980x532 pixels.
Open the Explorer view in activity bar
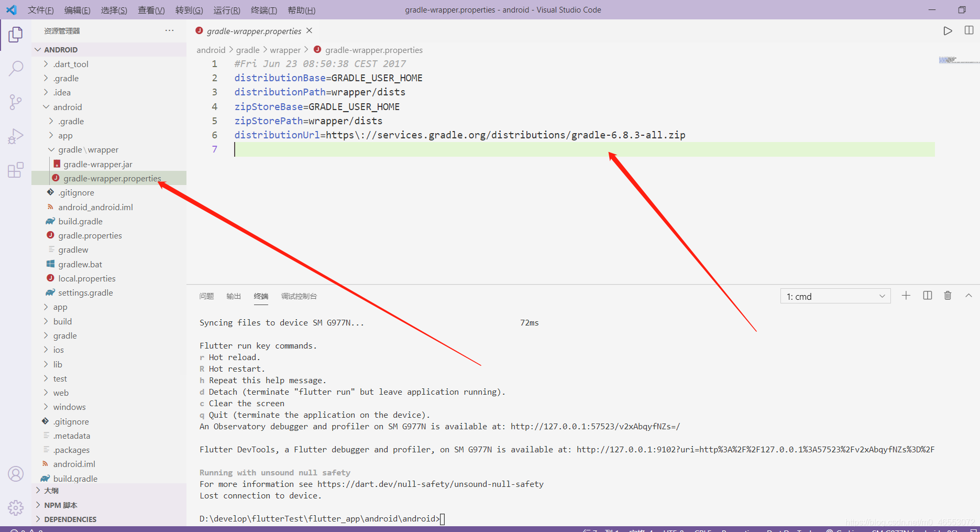[16, 35]
